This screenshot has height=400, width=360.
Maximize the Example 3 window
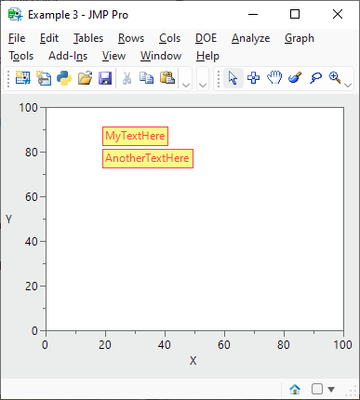point(295,14)
